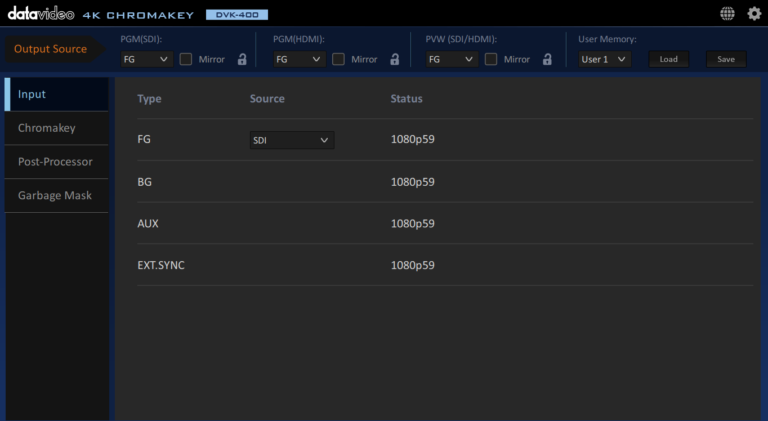The width and height of the screenshot is (768, 421).
Task: Enable the PVW (SDI/HDMI) Mirror checkbox
Action: (491, 59)
